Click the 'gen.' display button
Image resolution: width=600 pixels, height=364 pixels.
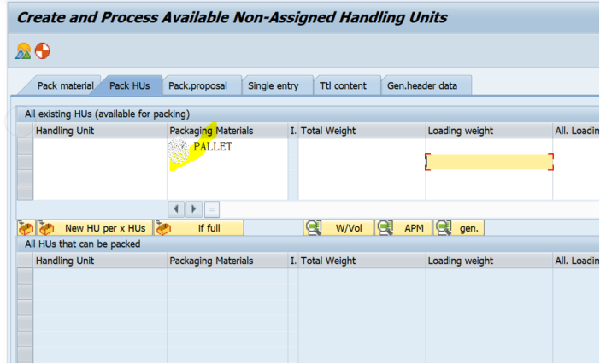(459, 228)
